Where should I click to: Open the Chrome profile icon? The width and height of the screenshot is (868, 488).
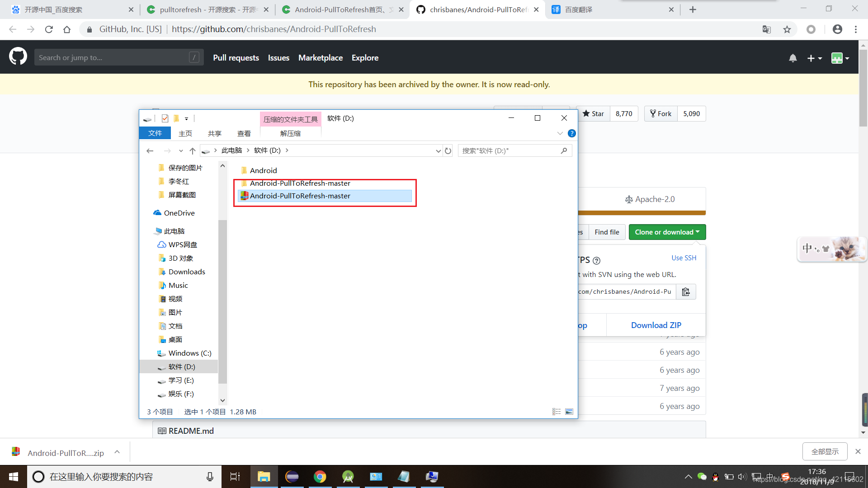[837, 29]
